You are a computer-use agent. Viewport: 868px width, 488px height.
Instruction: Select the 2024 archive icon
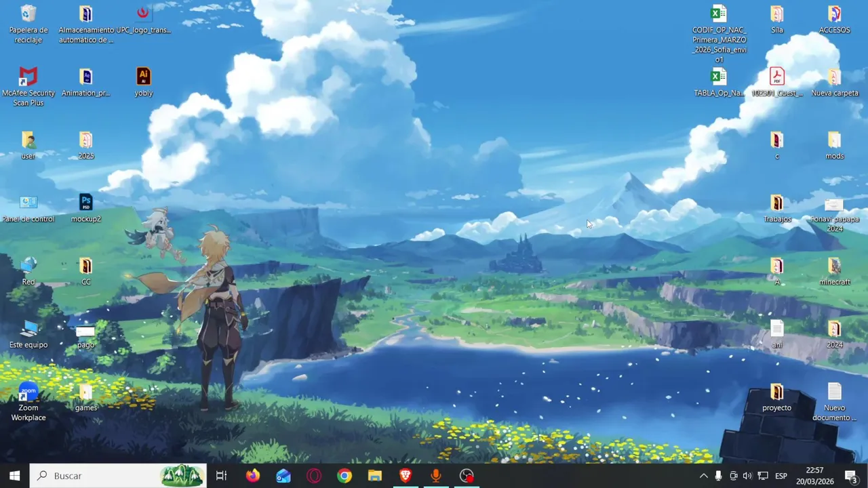(x=835, y=334)
